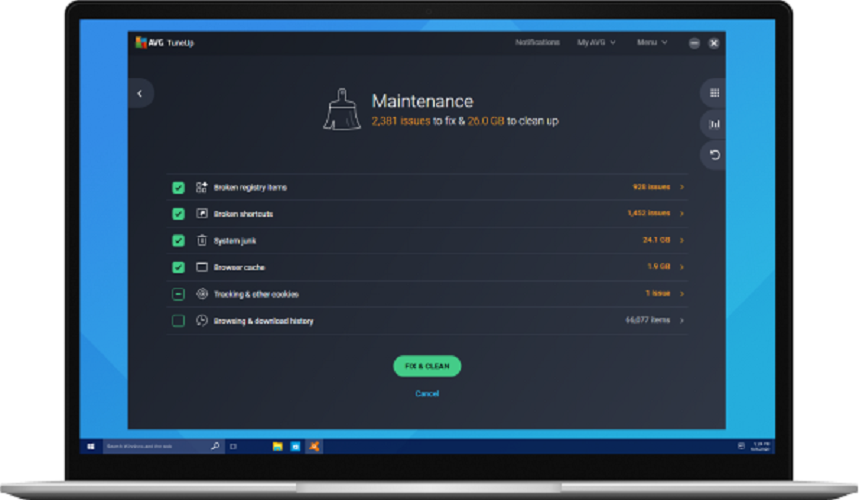Click the Tracking cookies icon
Image resolution: width=859 pixels, height=500 pixels.
[x=202, y=294]
